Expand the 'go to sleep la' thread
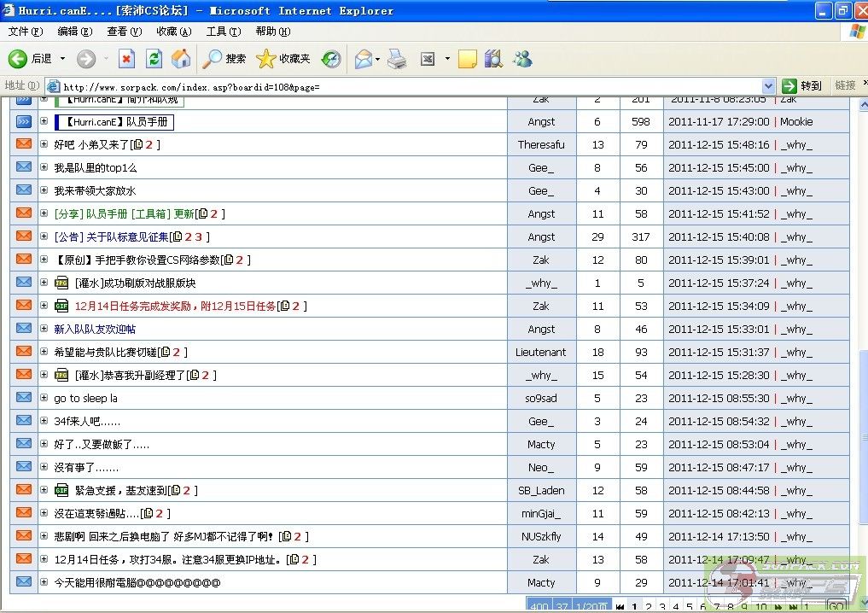Screen dimensions: 868x613 click(44, 398)
